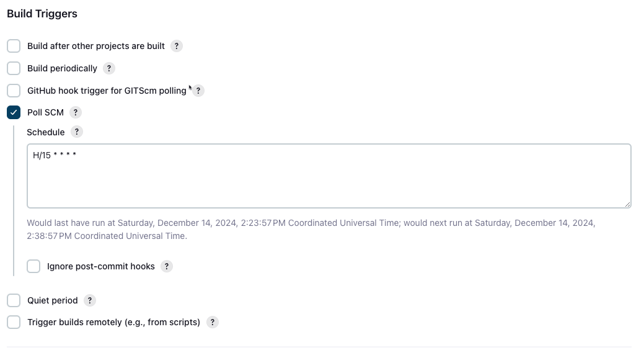The image size is (644, 355).
Task: Show Quiet period help tooltip icon
Action: click(x=90, y=300)
